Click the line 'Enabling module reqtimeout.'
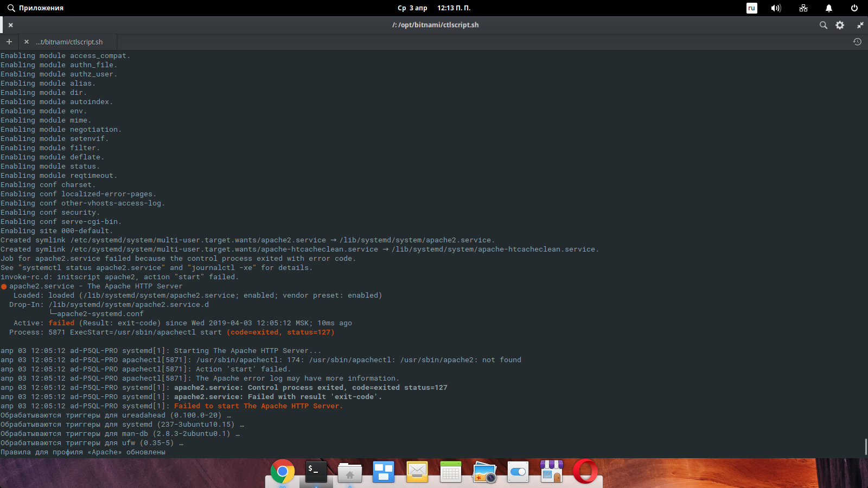The width and height of the screenshot is (868, 488). coord(59,176)
